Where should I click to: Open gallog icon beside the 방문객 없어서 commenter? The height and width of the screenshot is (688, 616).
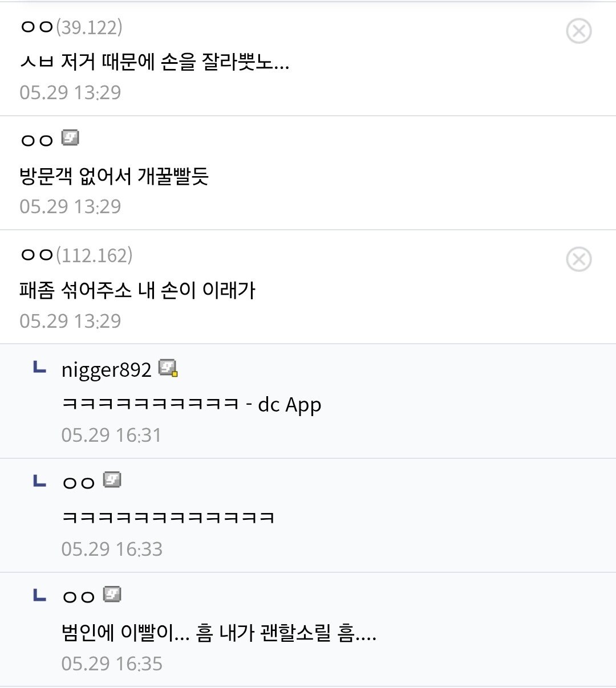(x=70, y=138)
